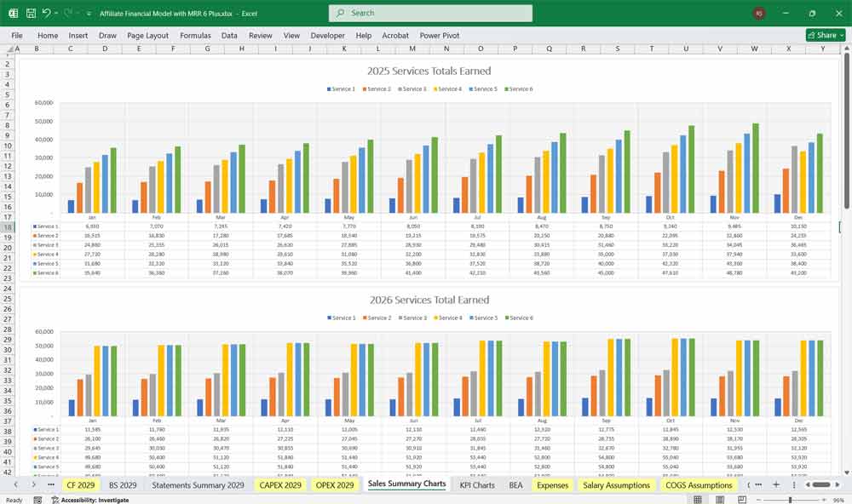Viewport: 852px width, 504px height.
Task: Select the Normal view icon in status bar
Action: (697, 499)
